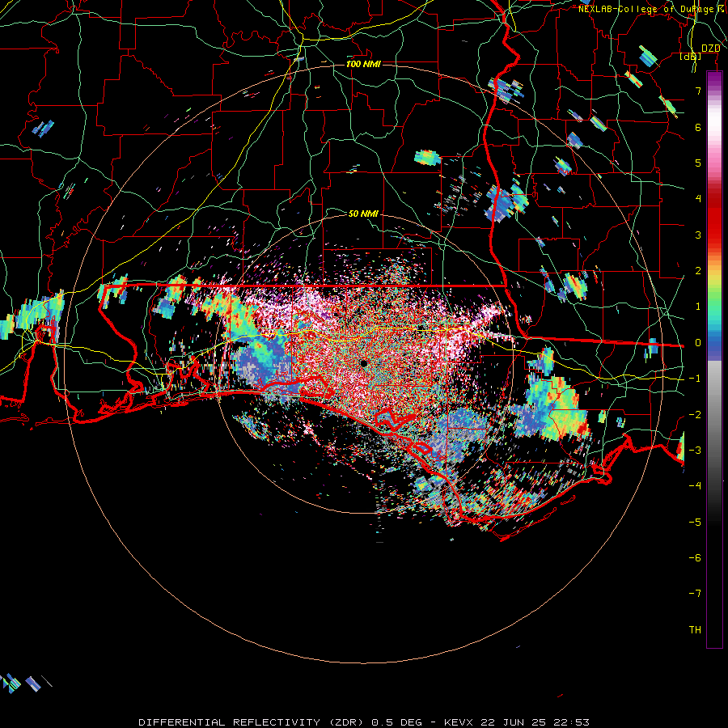Click the "-7" value on color scale

(x=695, y=594)
